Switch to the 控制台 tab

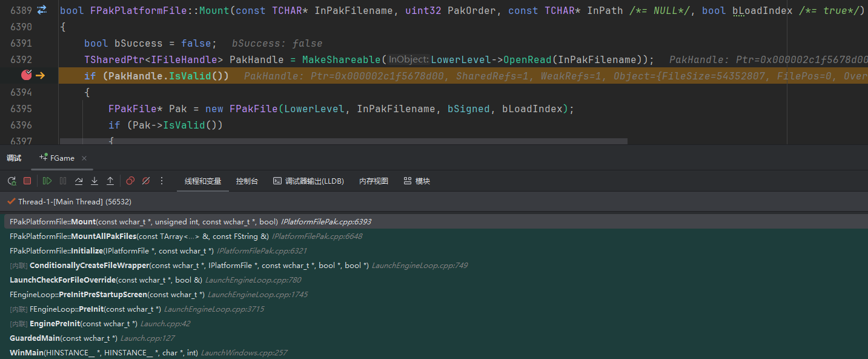point(247,181)
